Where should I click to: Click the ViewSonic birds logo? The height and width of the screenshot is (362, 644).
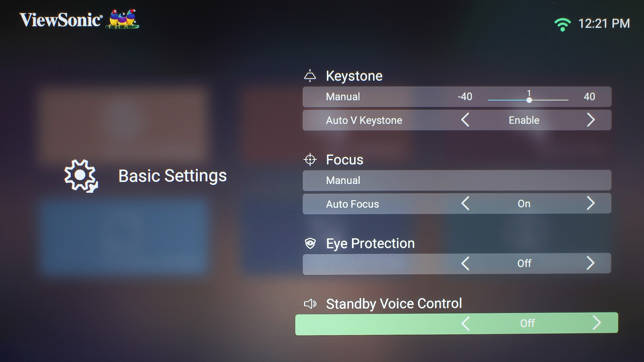(x=122, y=19)
